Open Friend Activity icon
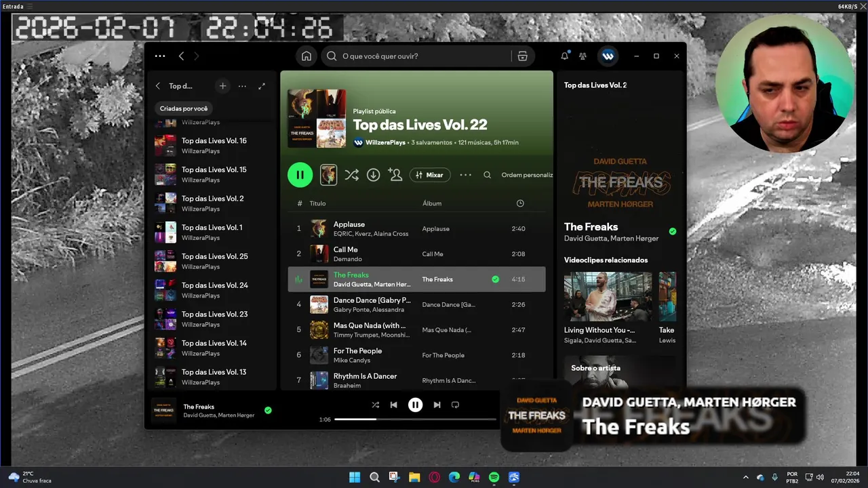The image size is (868, 488). click(x=583, y=56)
